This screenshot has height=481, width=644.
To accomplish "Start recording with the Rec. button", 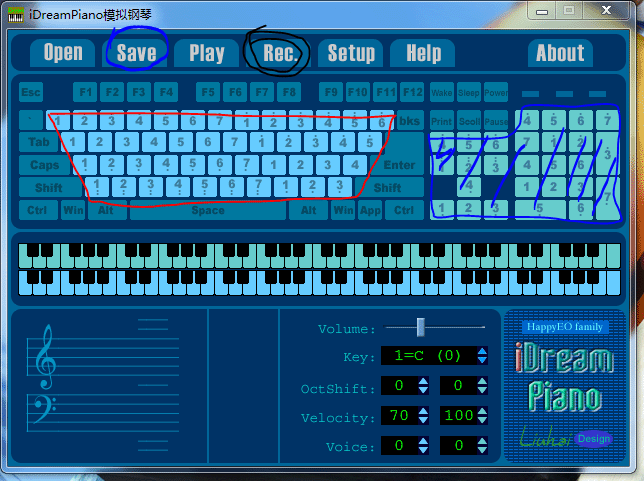I will pyautogui.click(x=279, y=53).
